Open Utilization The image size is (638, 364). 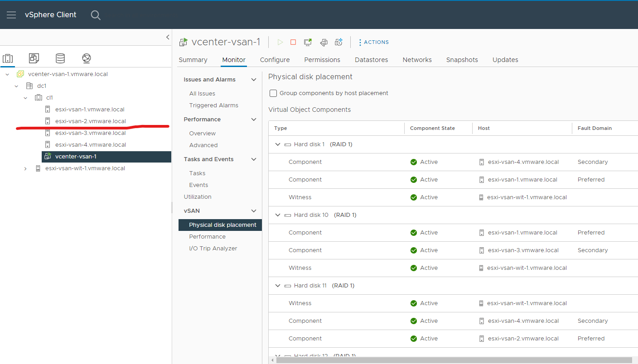pos(198,197)
